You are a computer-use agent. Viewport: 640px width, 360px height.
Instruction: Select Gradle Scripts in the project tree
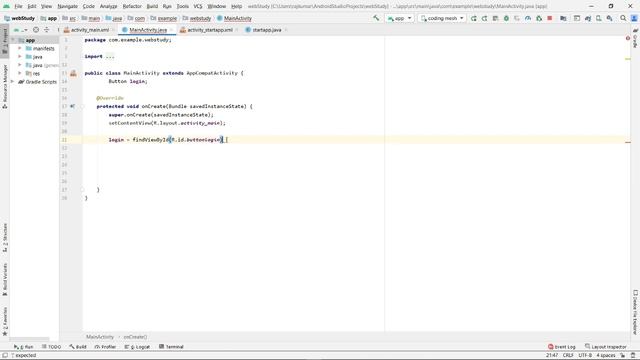point(37,82)
